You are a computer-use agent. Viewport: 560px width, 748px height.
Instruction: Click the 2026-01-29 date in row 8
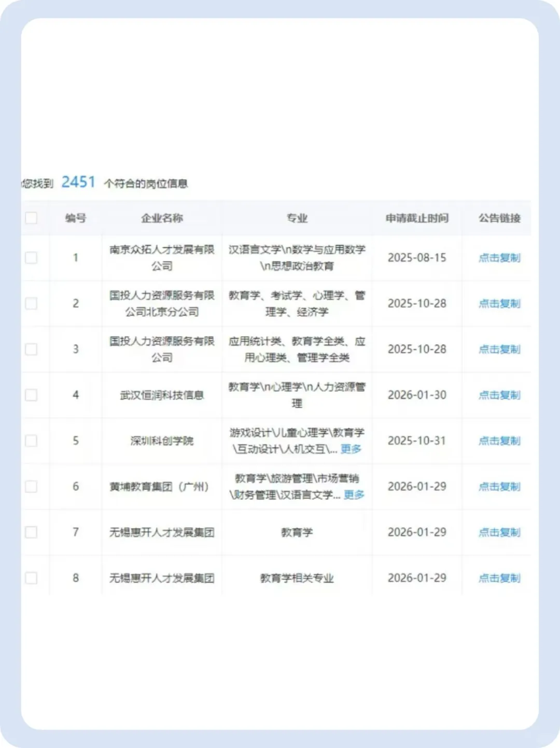point(417,578)
